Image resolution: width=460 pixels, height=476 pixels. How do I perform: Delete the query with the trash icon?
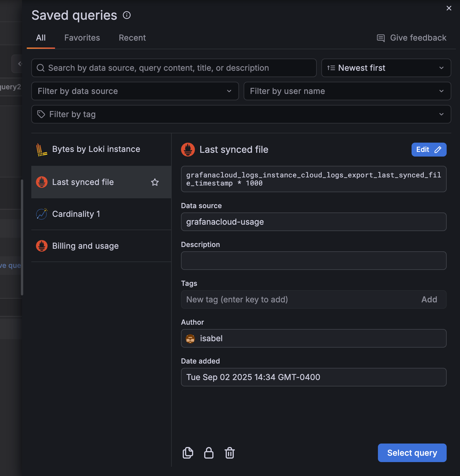pyautogui.click(x=229, y=453)
